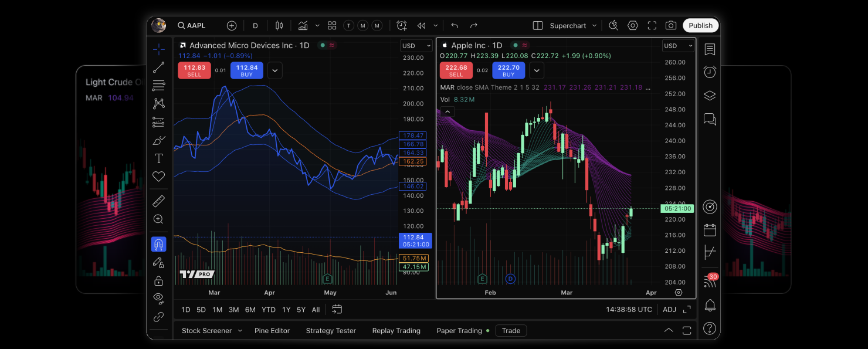This screenshot has height=349, width=868.
Task: Open chart settings with the gear icon
Action: (x=632, y=25)
